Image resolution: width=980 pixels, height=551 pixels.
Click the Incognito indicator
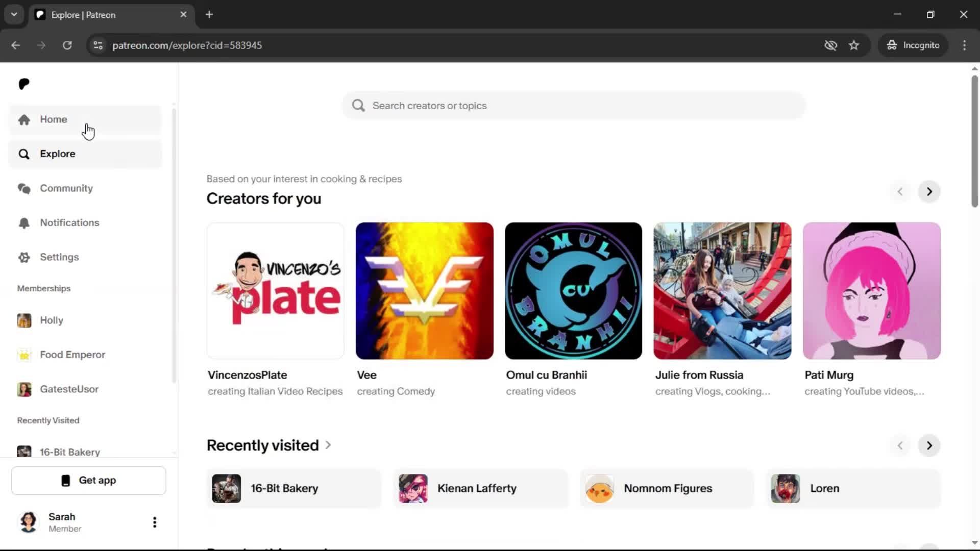tap(913, 45)
